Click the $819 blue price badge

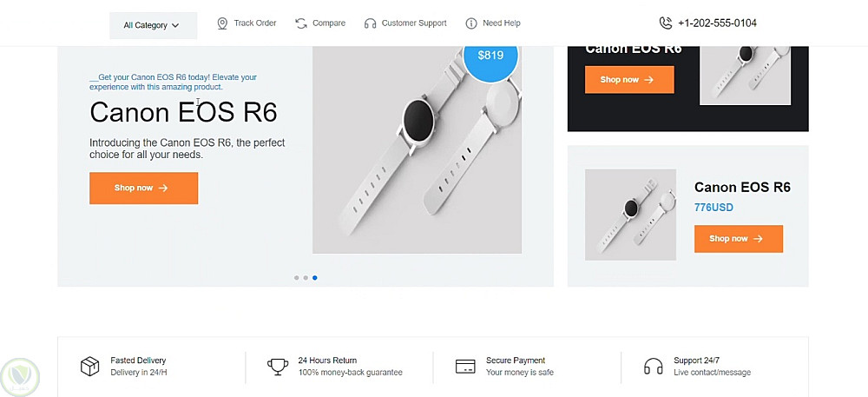(490, 56)
